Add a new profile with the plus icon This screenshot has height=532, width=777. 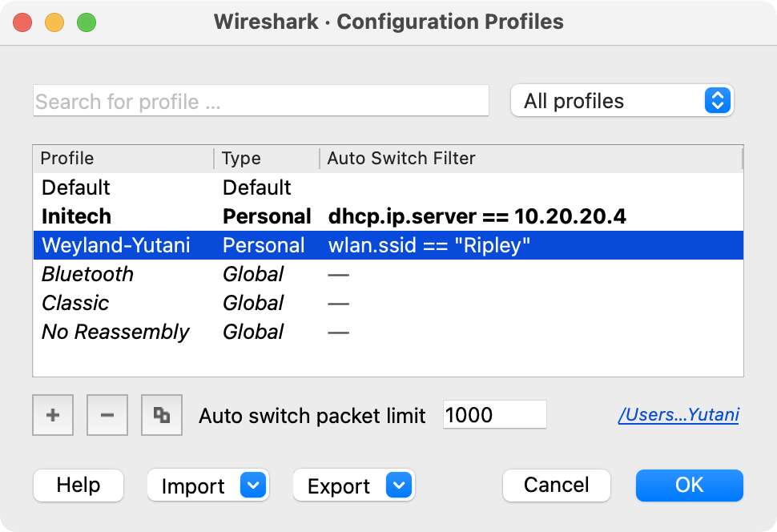[x=52, y=414]
